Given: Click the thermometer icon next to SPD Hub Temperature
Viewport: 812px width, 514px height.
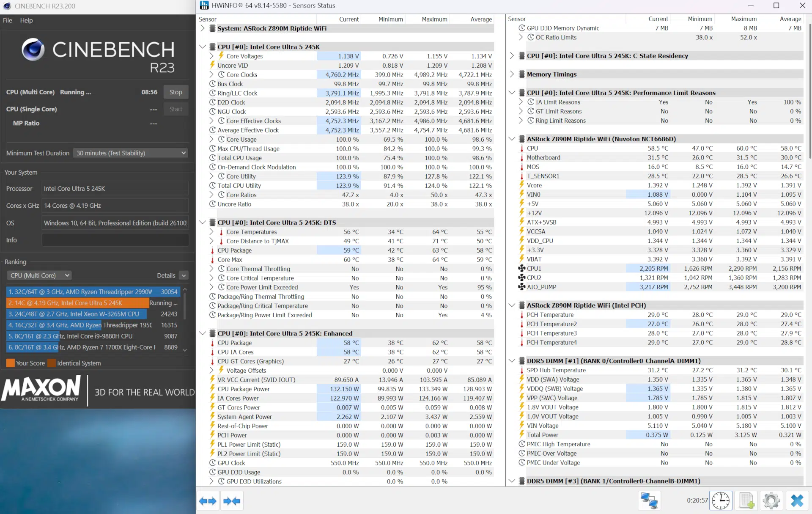Looking at the screenshot, I should (522, 370).
